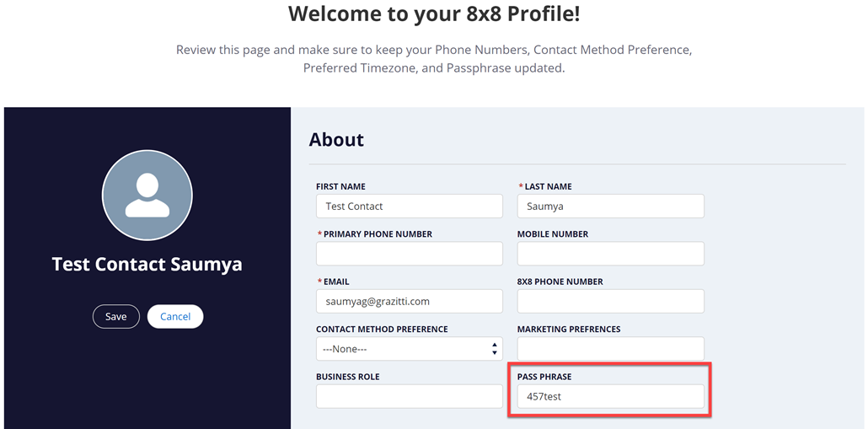Click the LAST NAME label
Image resolution: width=868 pixels, height=429 pixels.
[x=548, y=186]
